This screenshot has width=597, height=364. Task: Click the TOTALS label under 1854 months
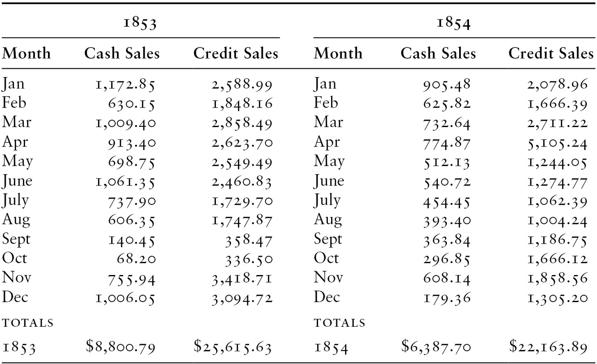click(339, 323)
